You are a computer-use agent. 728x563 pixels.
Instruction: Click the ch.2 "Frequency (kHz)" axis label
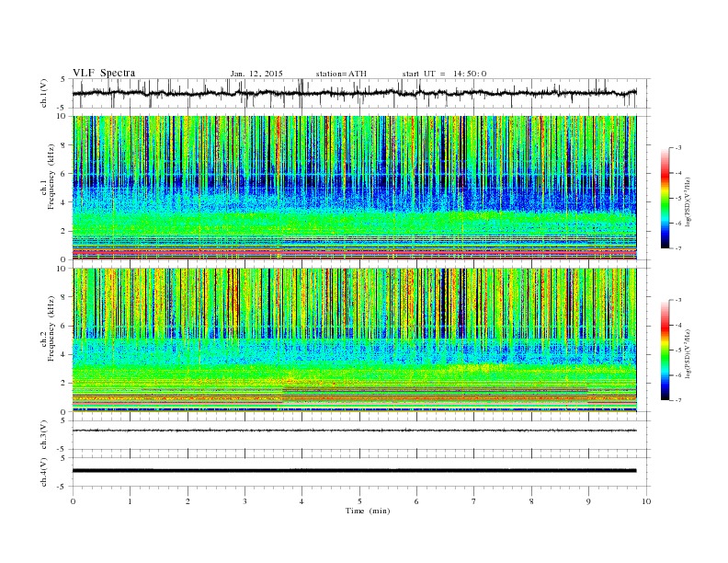pyautogui.click(x=51, y=327)
